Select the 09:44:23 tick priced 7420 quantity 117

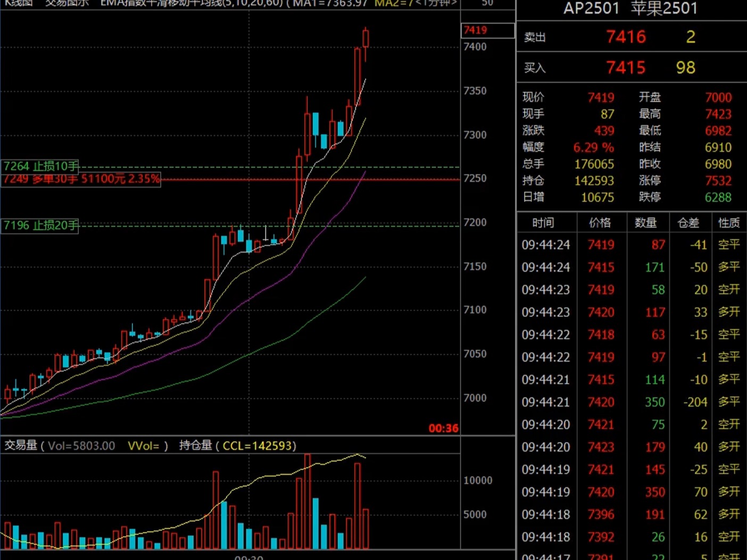(x=631, y=312)
